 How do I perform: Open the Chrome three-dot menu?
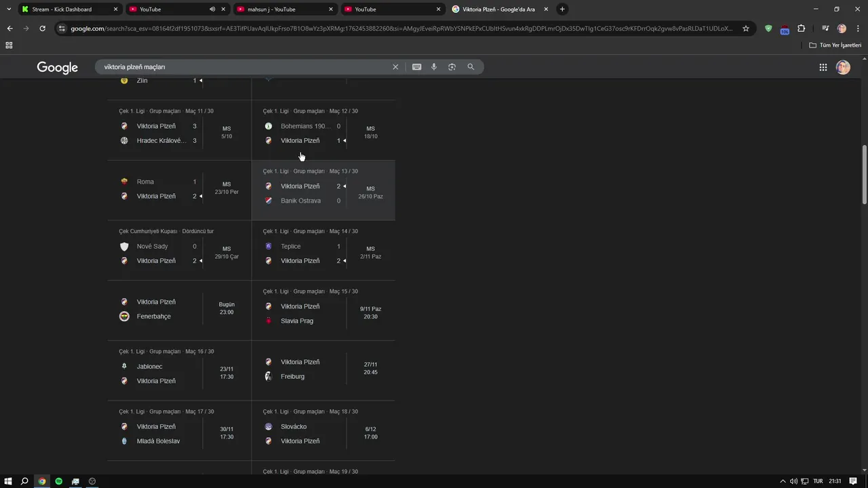coord(858,28)
